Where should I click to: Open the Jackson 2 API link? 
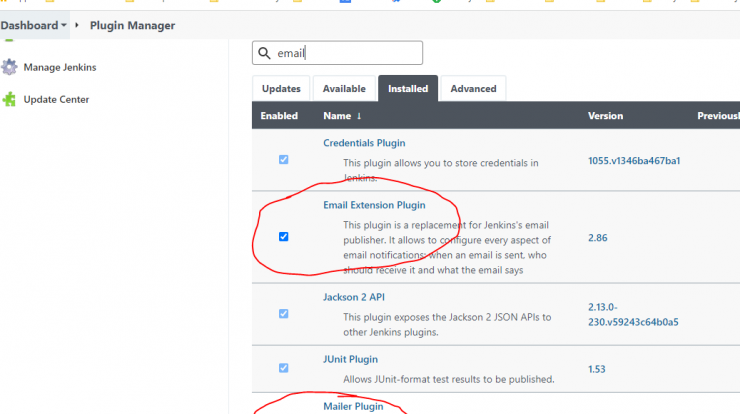coord(353,297)
